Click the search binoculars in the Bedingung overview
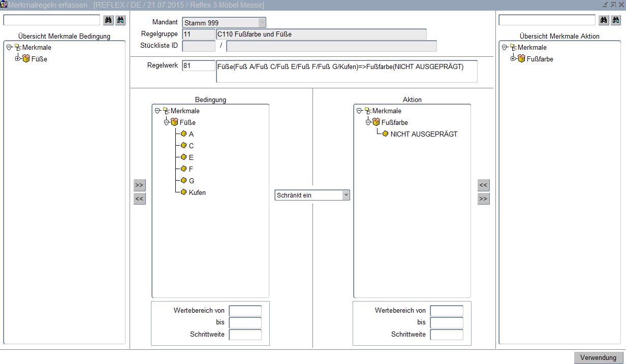 pyautogui.click(x=108, y=20)
